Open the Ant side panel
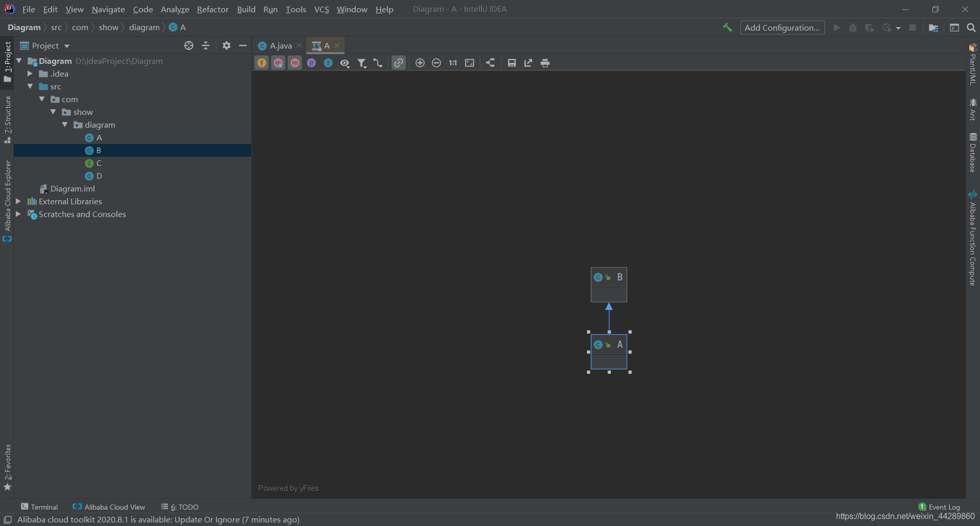The width and height of the screenshot is (980, 526). [x=973, y=109]
